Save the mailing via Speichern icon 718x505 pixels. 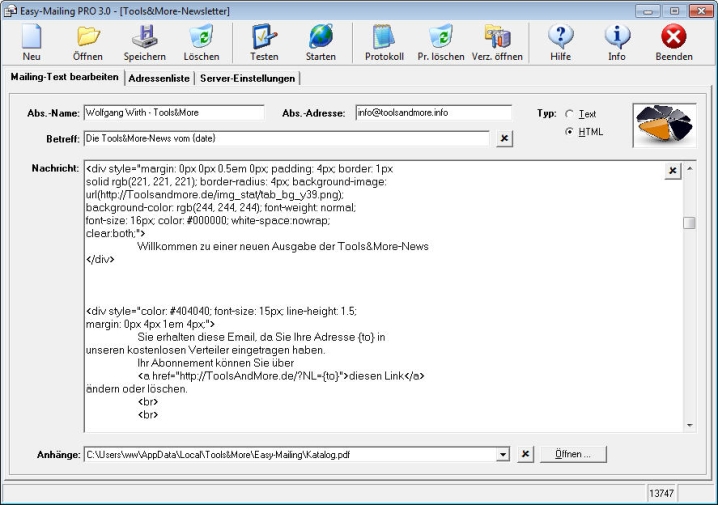click(144, 43)
